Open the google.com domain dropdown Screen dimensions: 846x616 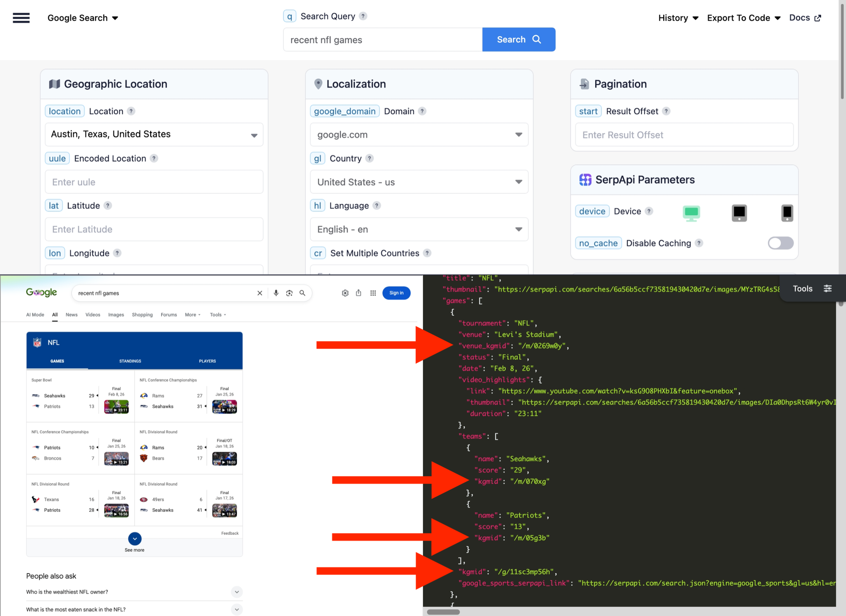[419, 134]
